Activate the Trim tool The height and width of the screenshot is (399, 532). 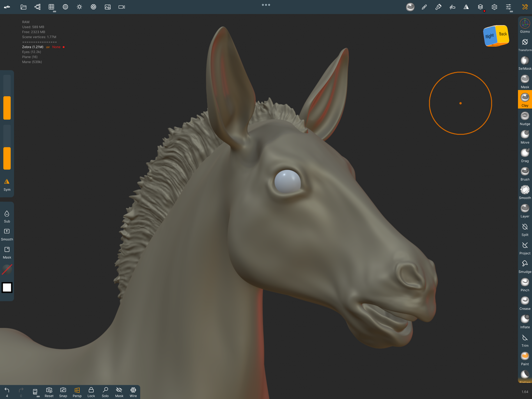point(525,340)
